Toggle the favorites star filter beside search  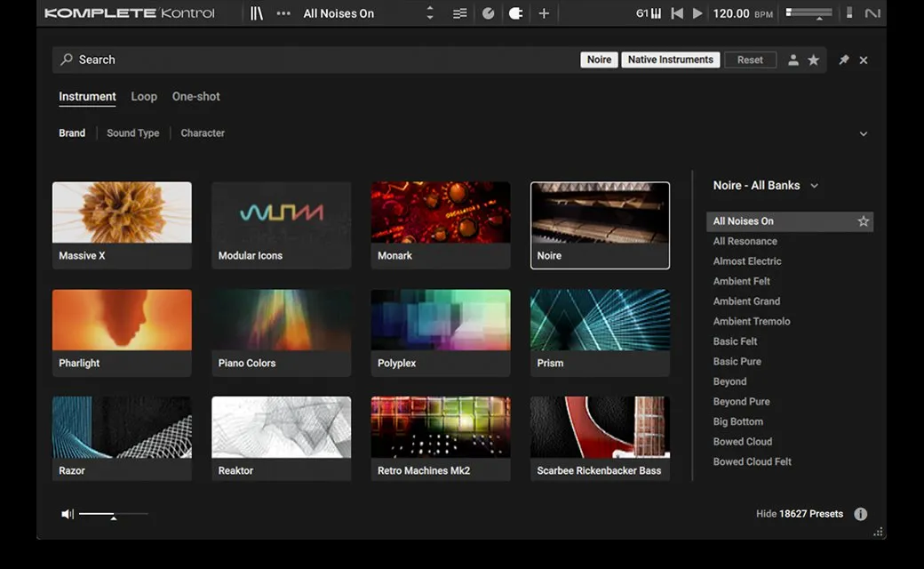(x=814, y=60)
